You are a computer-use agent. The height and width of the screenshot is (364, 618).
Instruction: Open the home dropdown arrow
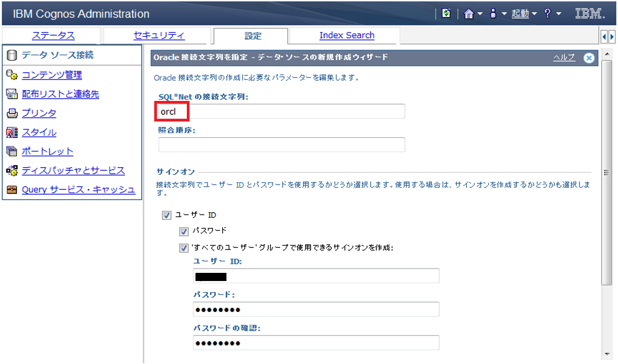click(x=480, y=14)
